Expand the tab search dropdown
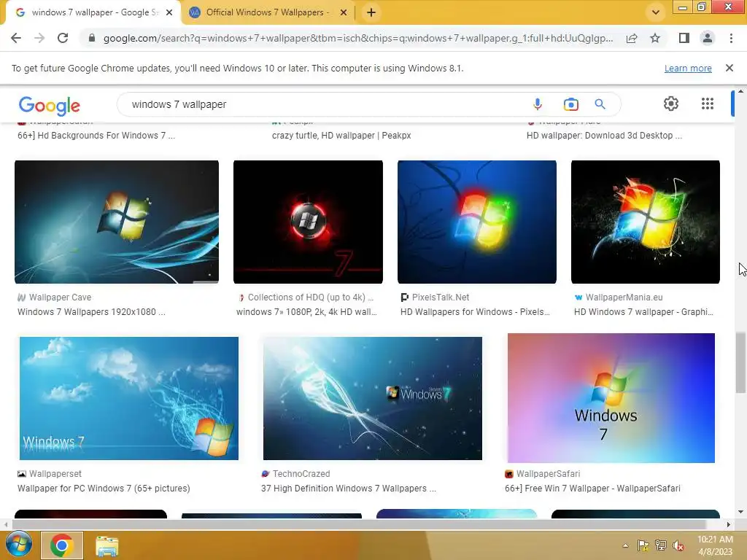Screen dimensions: 747x560 [656, 12]
